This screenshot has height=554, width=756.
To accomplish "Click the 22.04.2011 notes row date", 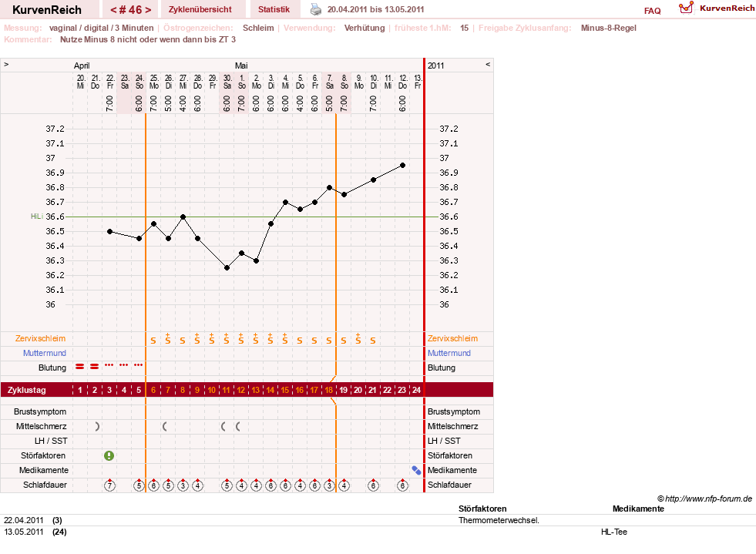I will 24,520.
